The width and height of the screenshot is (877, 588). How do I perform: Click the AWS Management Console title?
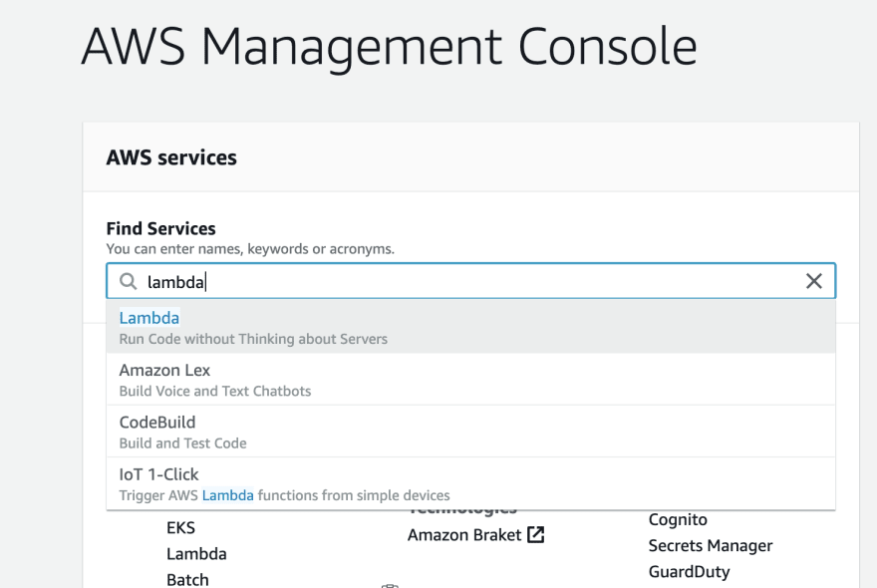[390, 48]
